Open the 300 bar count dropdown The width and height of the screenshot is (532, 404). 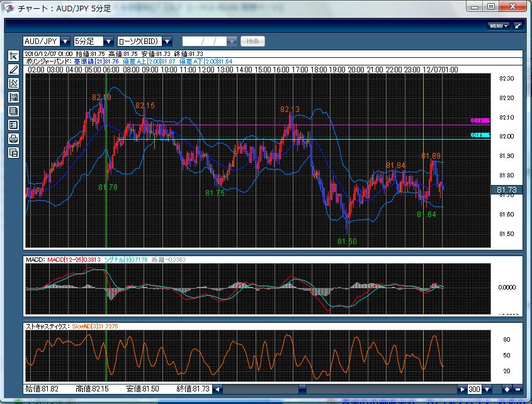tap(487, 389)
